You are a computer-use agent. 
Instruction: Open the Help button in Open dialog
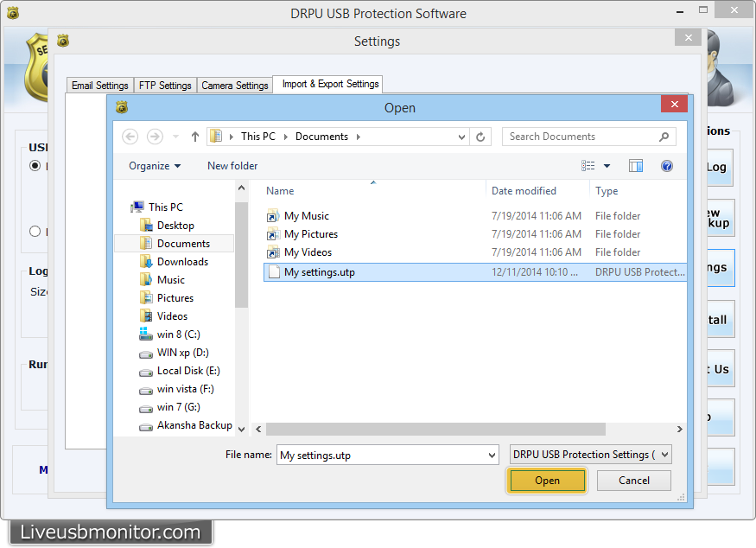[x=667, y=166]
